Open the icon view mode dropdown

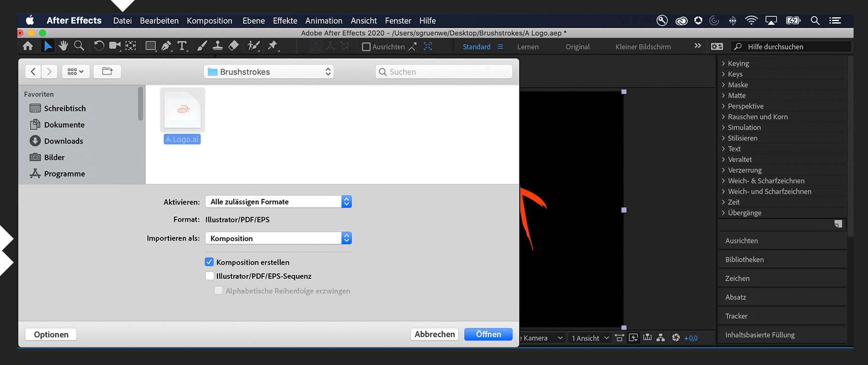(x=76, y=71)
